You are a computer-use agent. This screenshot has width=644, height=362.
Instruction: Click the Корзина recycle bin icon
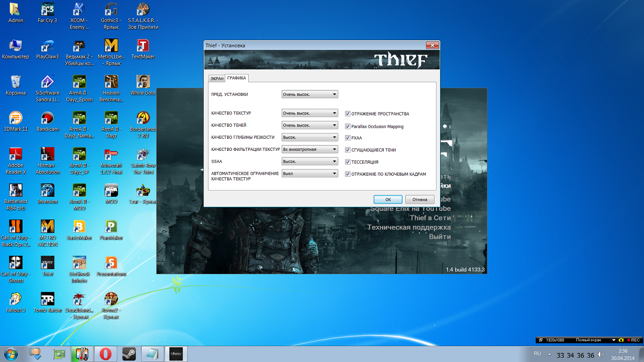tap(15, 86)
